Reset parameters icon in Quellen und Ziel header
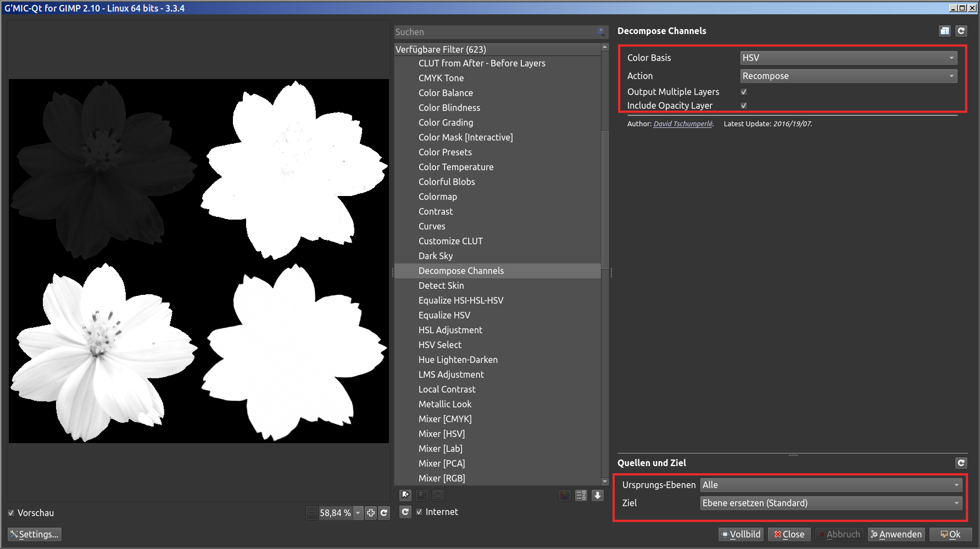The height and width of the screenshot is (549, 980). tap(961, 463)
